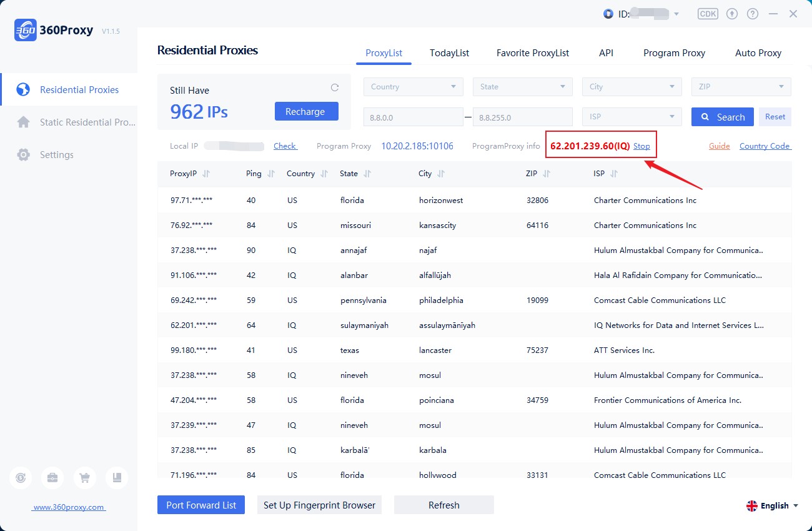Image resolution: width=812 pixels, height=531 pixels.
Task: Expand the account ID dropdown arrow
Action: click(x=676, y=14)
